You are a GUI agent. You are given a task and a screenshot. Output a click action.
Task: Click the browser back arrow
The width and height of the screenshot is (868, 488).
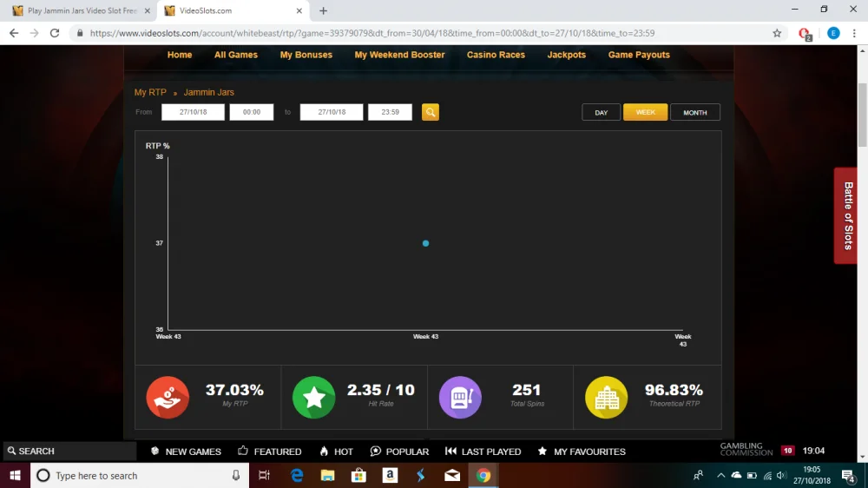point(14,33)
